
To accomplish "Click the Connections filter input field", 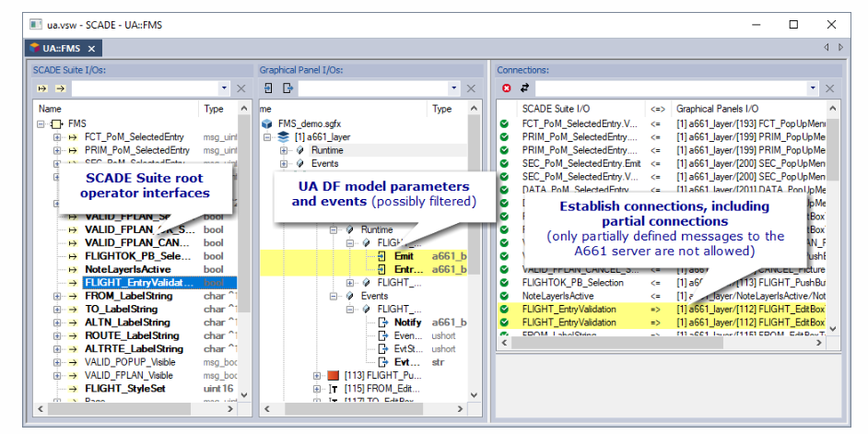I will pyautogui.click(x=672, y=88).
